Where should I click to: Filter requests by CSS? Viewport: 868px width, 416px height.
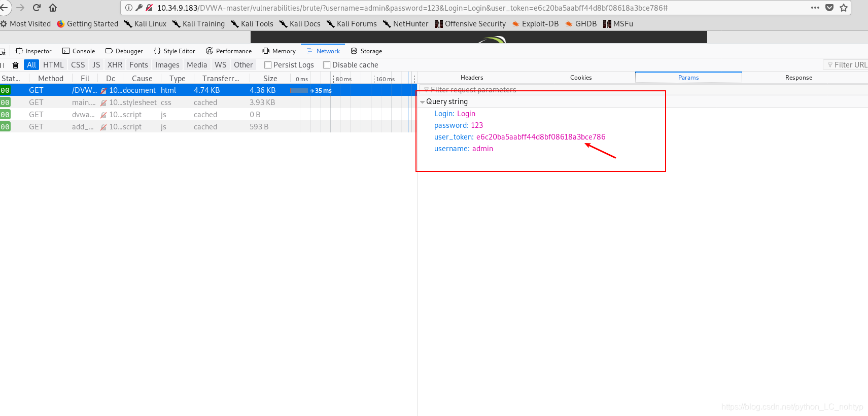click(78, 65)
